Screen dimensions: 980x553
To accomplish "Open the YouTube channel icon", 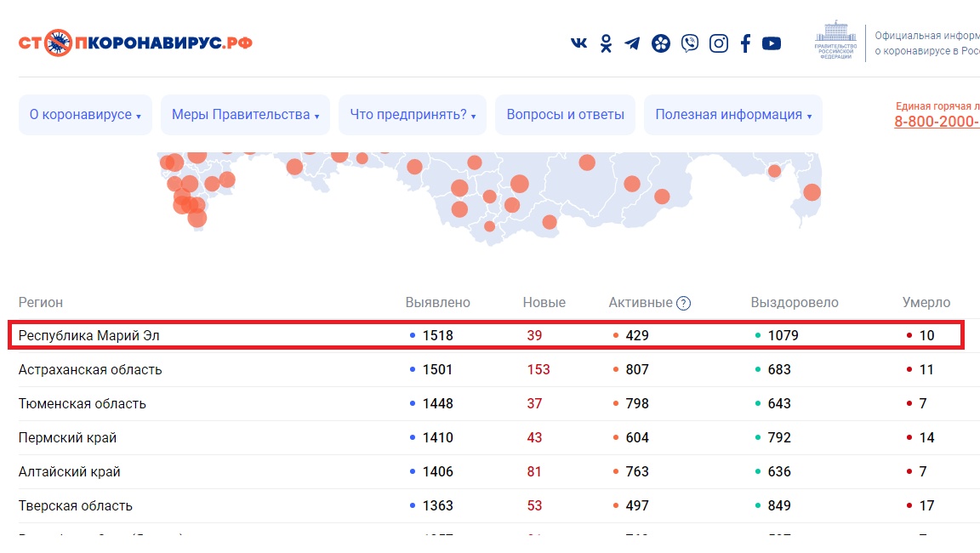I will pyautogui.click(x=772, y=43).
